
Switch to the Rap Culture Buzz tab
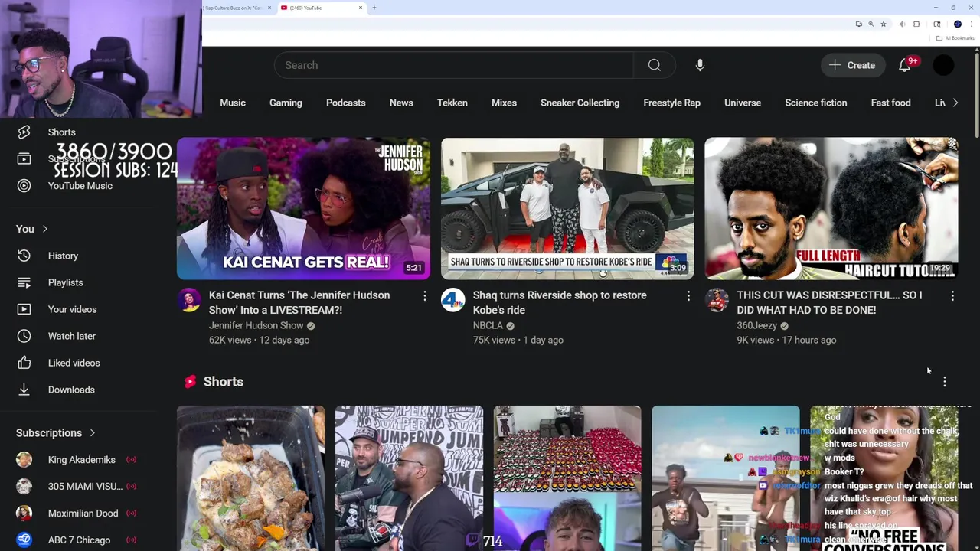point(237,8)
